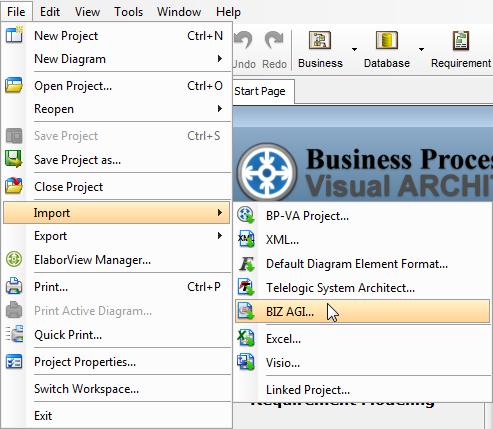Click the Business toolbar icon

tap(320, 40)
